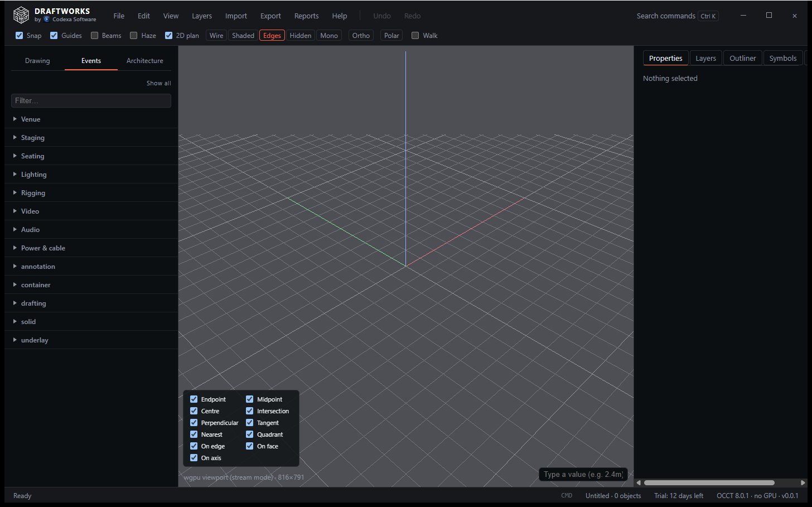812x507 pixels.
Task: Expand the Audio category
Action: [91, 229]
